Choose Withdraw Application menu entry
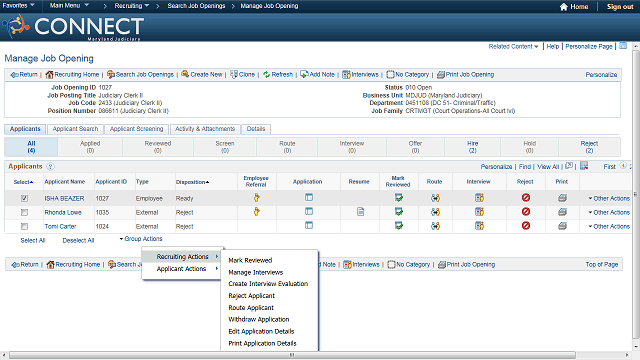This screenshot has height=360, width=640. [259, 320]
